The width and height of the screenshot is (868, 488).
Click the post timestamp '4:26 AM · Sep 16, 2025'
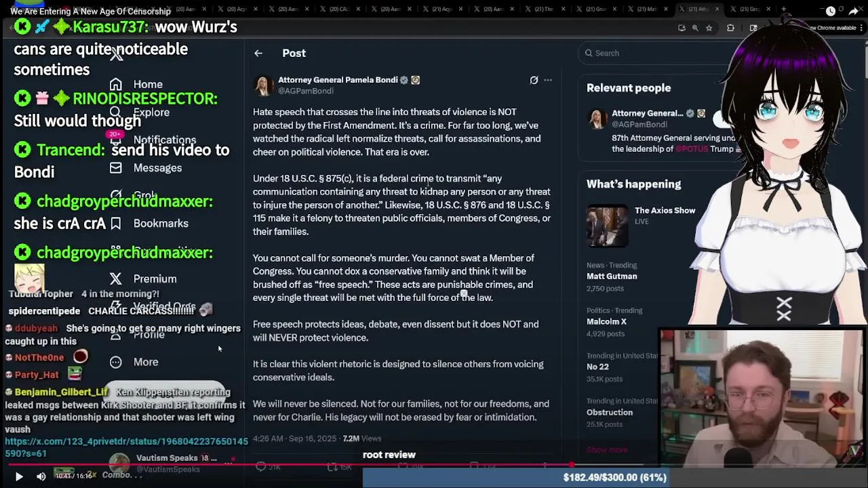click(296, 439)
